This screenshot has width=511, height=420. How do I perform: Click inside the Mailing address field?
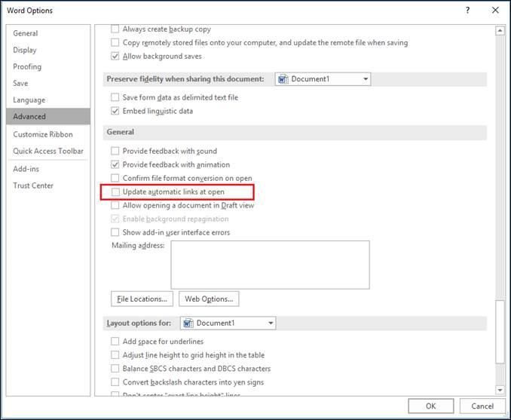tap(270, 264)
